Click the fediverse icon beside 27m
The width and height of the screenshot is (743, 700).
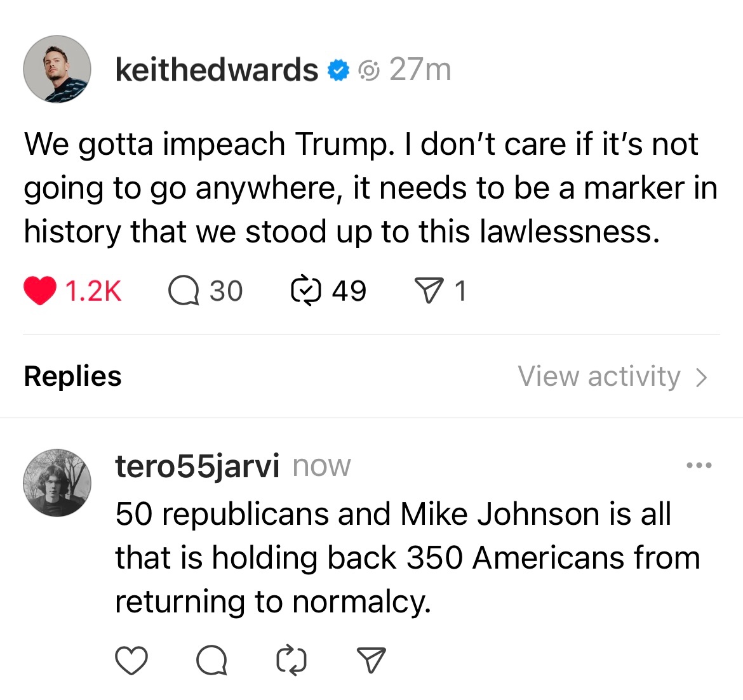click(x=369, y=70)
